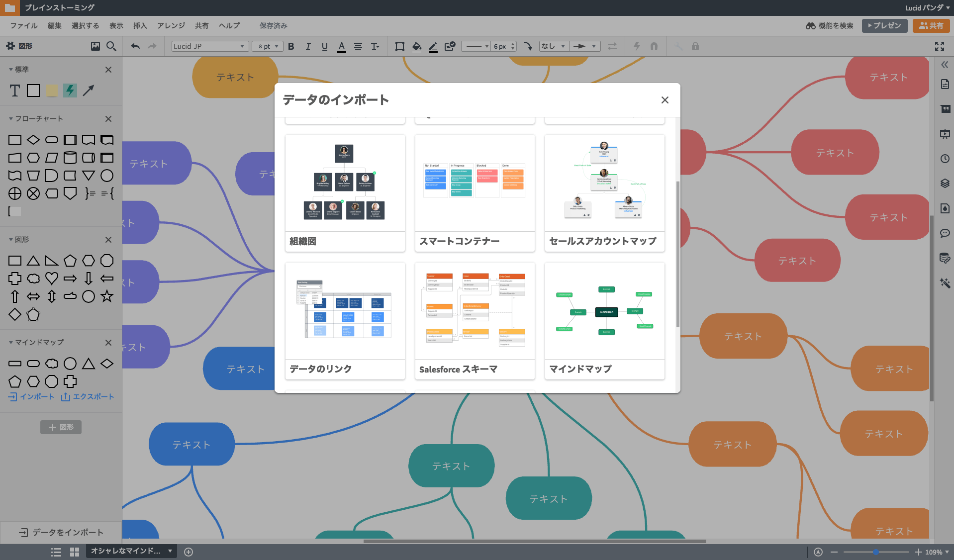Image resolution: width=954 pixels, height=560 pixels.
Task: Select the fill color bucket tool
Action: pos(416,46)
